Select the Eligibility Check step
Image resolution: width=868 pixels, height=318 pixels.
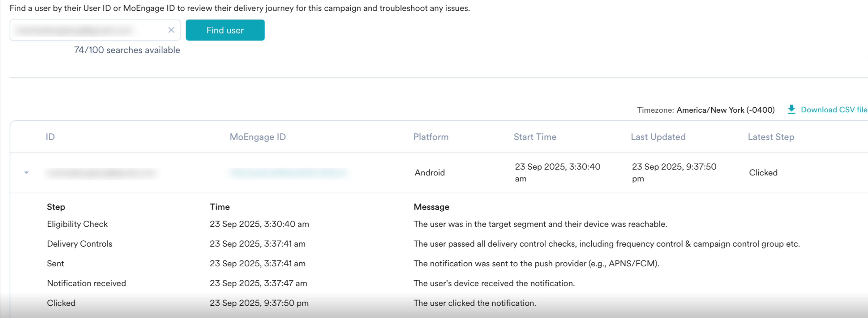[77, 224]
